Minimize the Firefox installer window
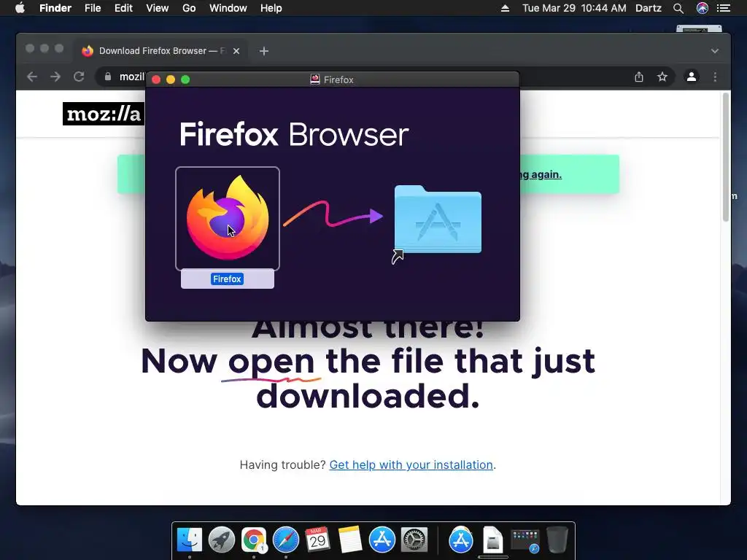Screen dimensions: 747x560 [x=171, y=79]
